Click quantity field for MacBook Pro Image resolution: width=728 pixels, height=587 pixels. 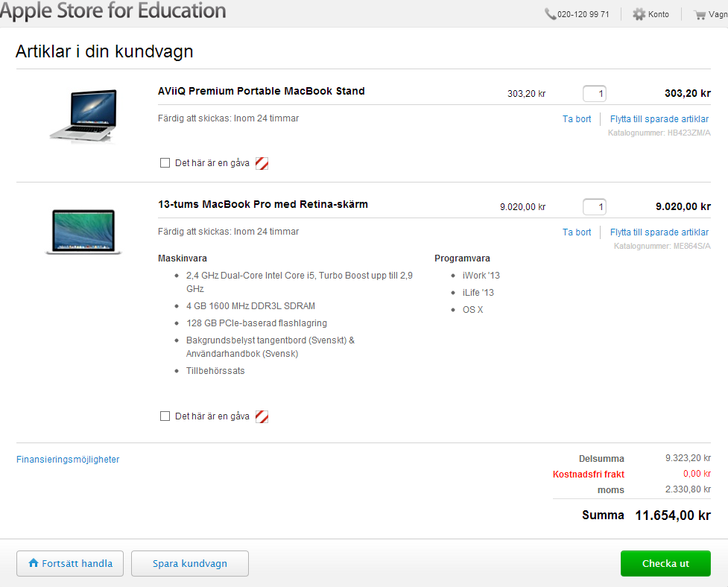tap(595, 207)
